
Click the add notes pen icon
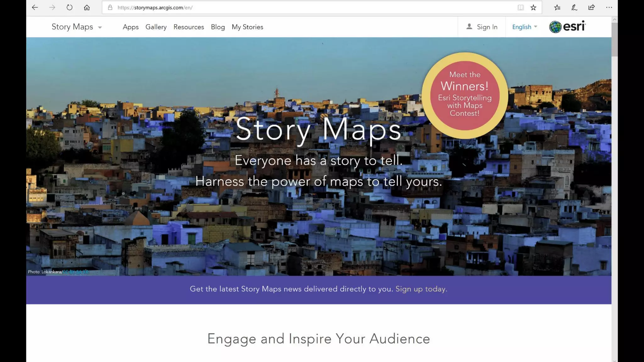[x=574, y=8]
